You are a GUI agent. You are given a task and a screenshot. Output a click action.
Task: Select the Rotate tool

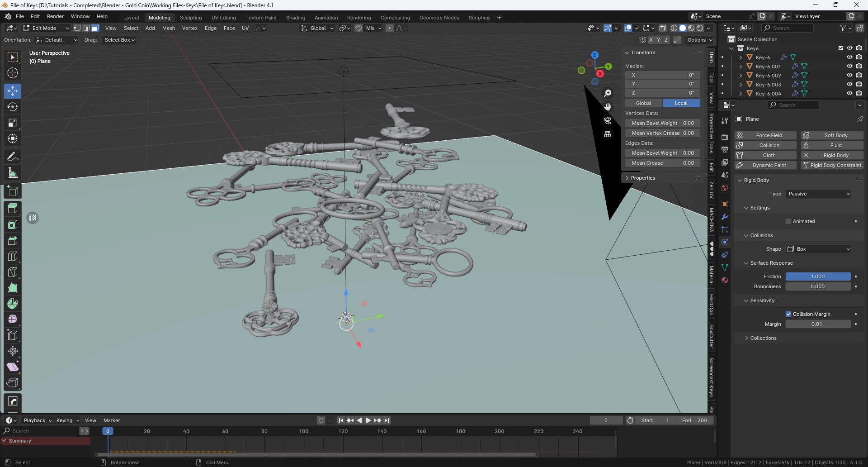[x=13, y=107]
